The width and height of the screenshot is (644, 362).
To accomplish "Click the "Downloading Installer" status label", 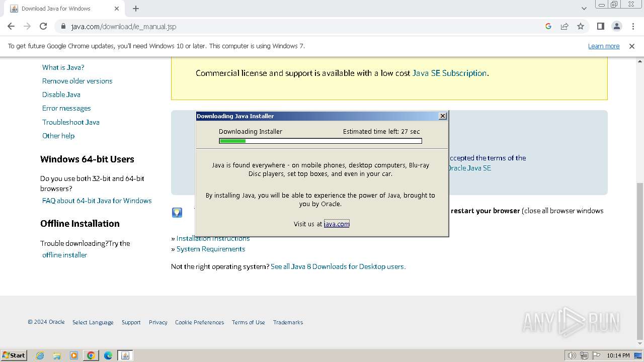I will pyautogui.click(x=251, y=131).
